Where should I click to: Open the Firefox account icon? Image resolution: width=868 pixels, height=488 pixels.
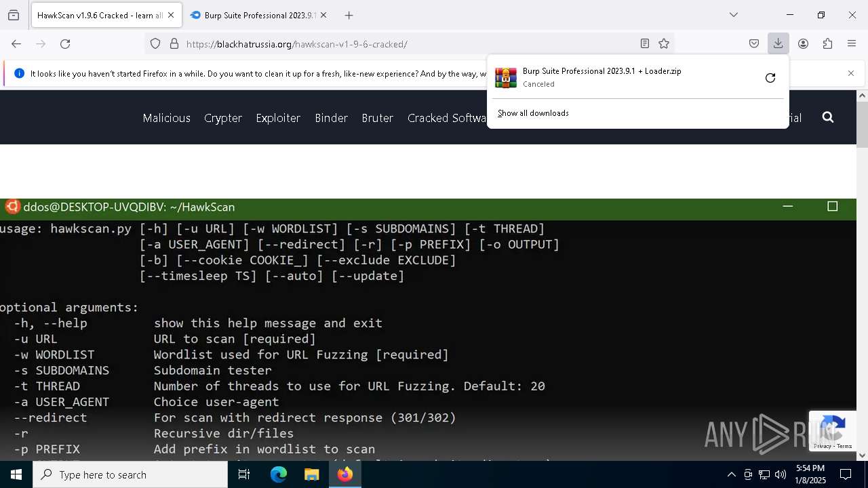click(x=803, y=44)
